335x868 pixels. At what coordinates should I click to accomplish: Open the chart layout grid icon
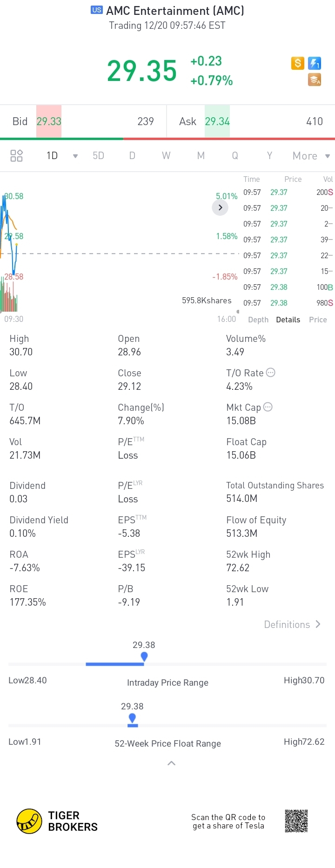16,155
